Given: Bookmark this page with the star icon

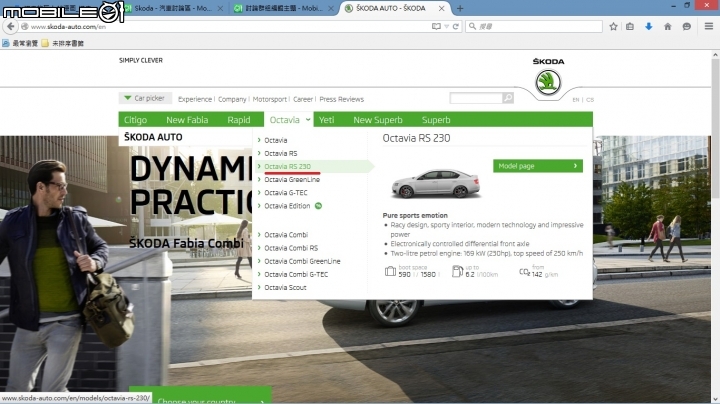Looking at the screenshot, I should pos(613,27).
